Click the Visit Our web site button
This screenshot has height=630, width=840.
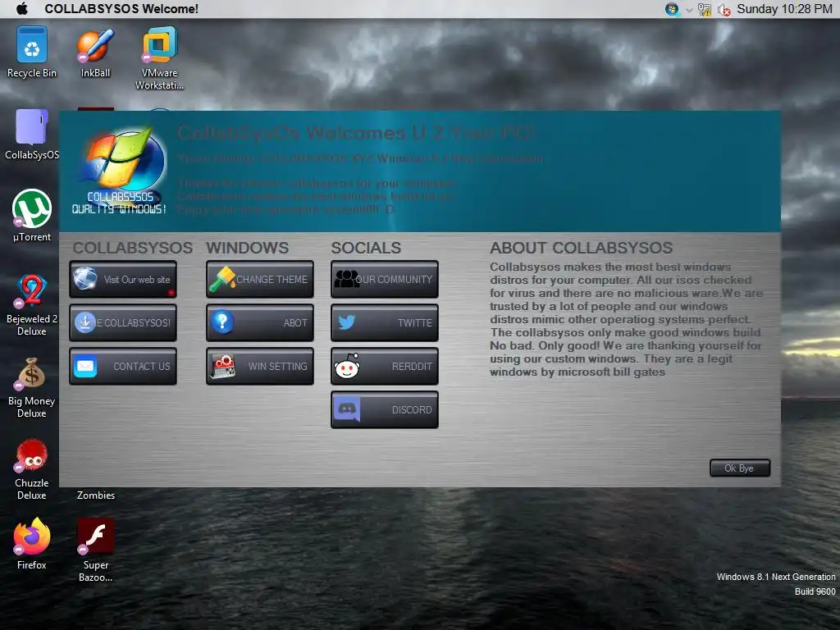click(123, 280)
